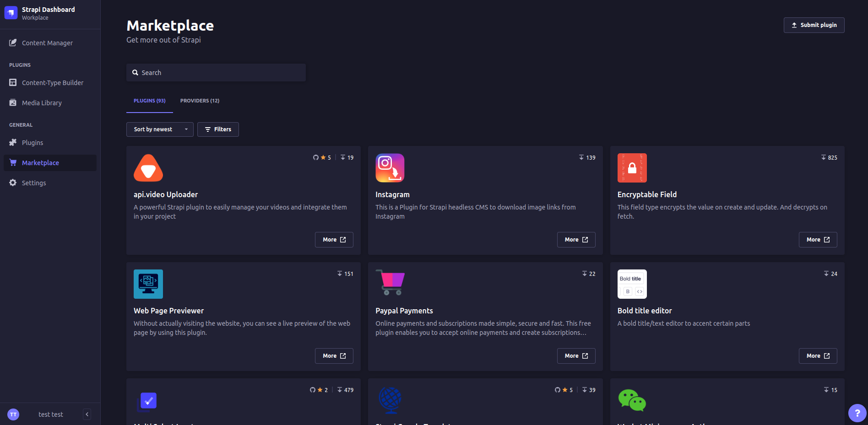Click the Content-Type Builder layout icon

[13, 82]
